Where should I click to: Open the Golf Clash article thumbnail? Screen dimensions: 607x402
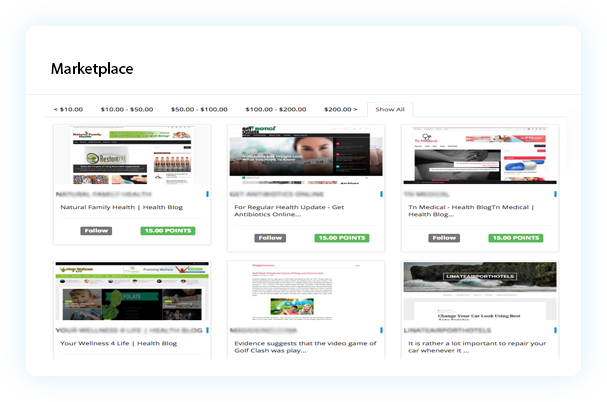(x=306, y=291)
